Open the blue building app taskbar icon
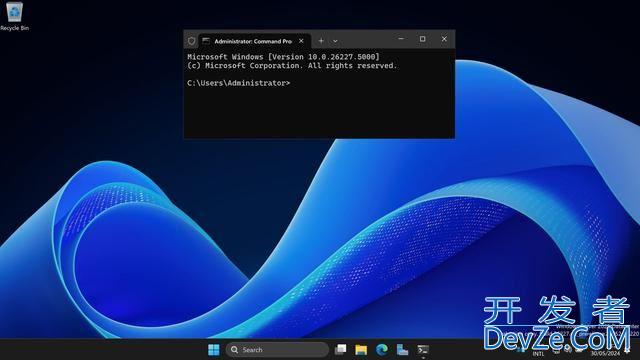The image size is (640, 360). pyautogui.click(x=402, y=350)
